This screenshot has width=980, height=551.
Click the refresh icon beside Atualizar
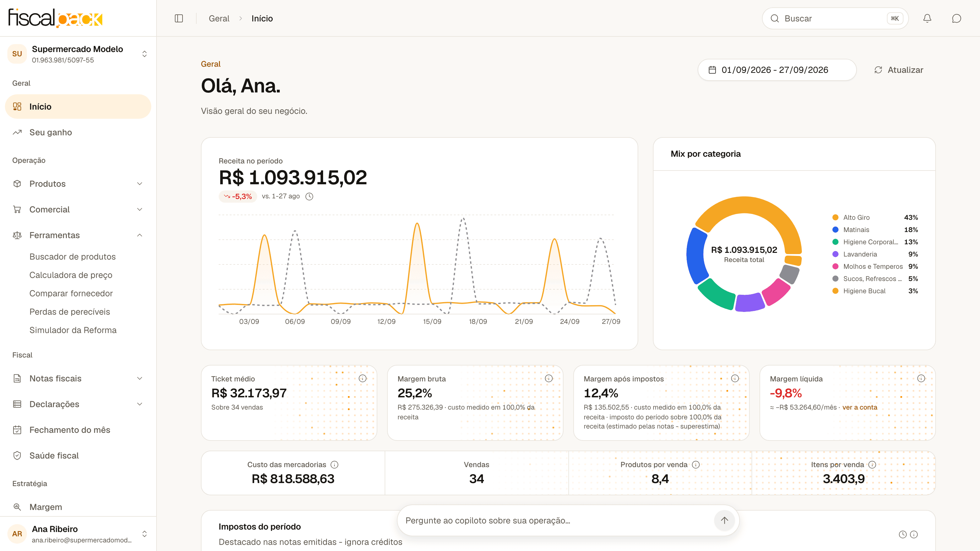click(878, 70)
